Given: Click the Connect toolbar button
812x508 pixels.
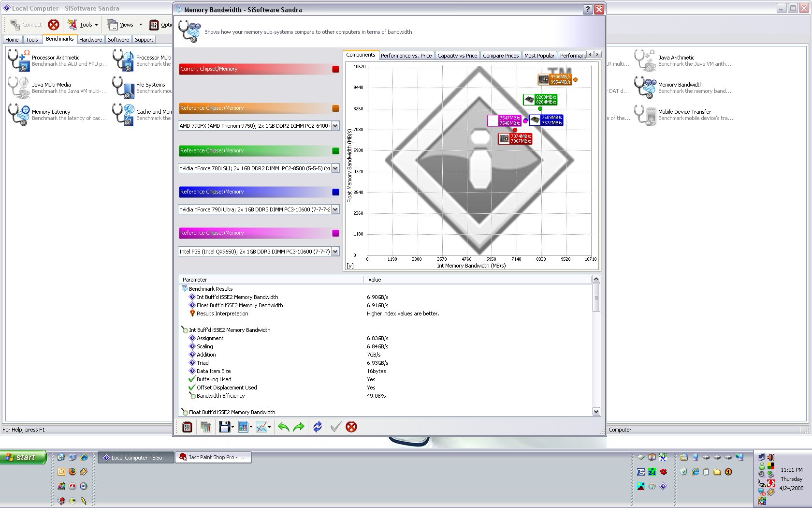Looking at the screenshot, I should coord(26,25).
